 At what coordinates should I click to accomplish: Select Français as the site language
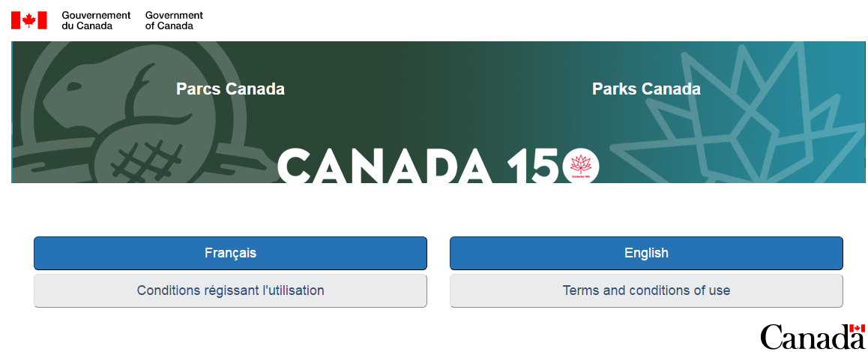[x=230, y=253]
